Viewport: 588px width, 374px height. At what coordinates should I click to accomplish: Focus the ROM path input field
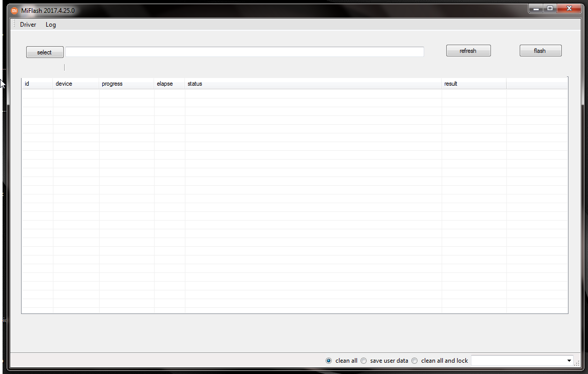[x=244, y=52]
